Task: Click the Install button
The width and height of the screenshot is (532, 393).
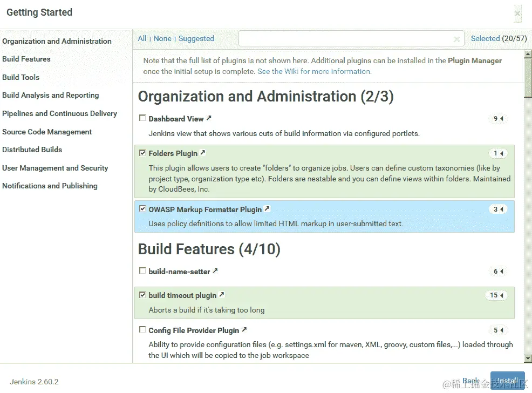Action: pos(508,381)
